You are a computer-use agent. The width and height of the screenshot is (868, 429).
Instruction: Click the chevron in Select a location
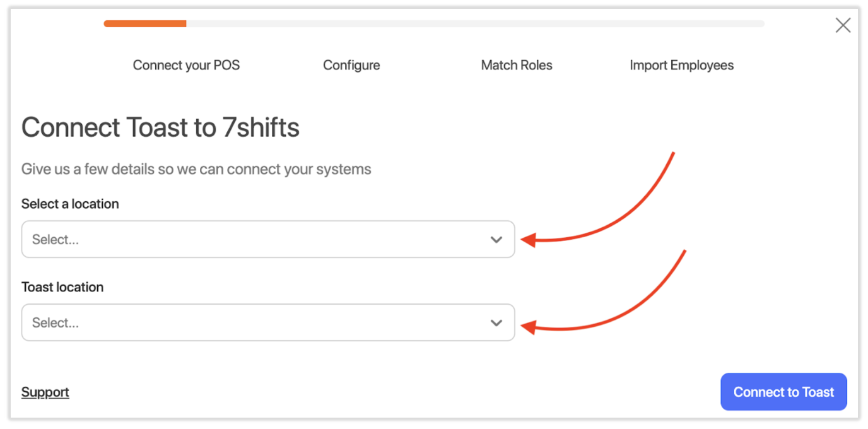coord(496,240)
